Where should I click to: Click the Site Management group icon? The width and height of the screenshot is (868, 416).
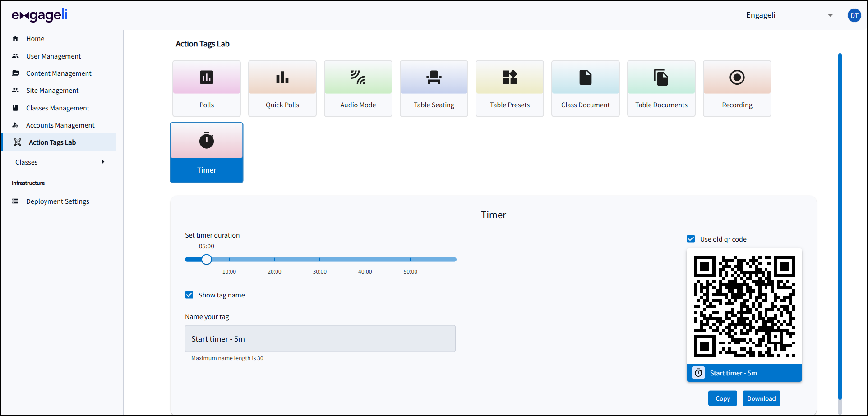point(15,90)
